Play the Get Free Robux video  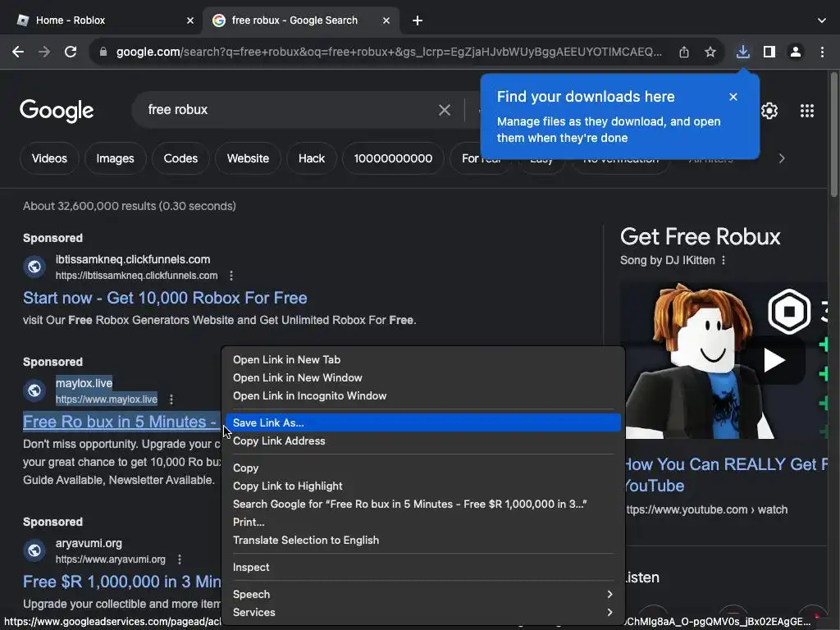pyautogui.click(x=773, y=360)
